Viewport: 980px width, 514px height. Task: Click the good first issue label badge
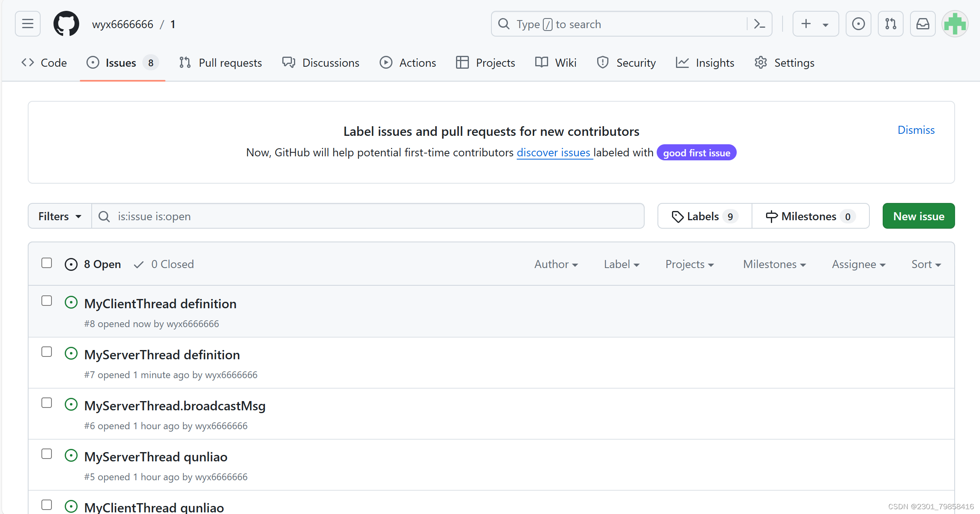pyautogui.click(x=696, y=153)
